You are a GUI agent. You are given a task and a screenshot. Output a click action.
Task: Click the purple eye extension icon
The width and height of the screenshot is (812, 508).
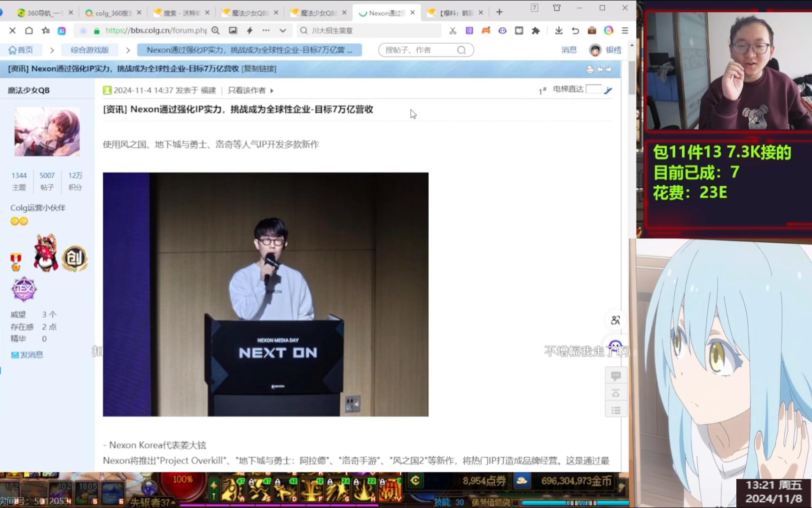[x=502, y=31]
